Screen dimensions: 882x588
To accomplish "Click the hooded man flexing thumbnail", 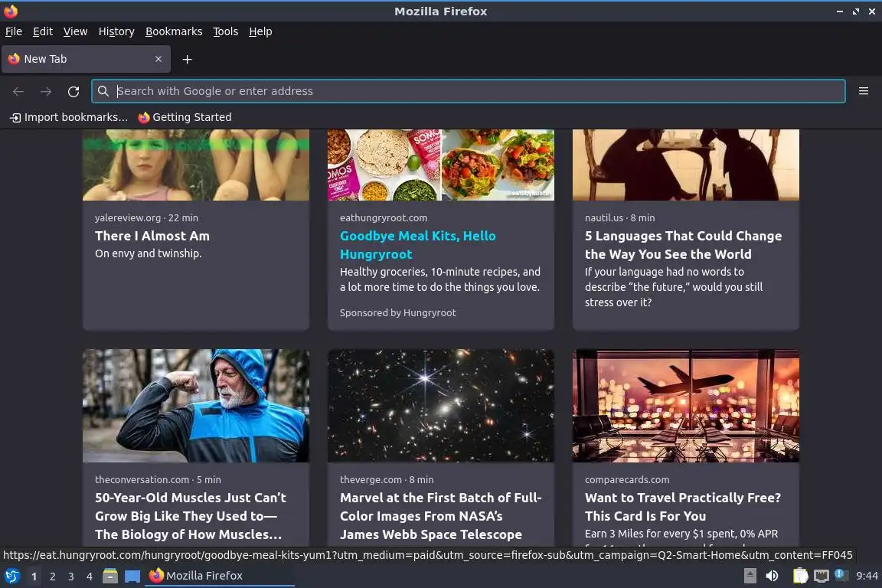I will tap(196, 406).
